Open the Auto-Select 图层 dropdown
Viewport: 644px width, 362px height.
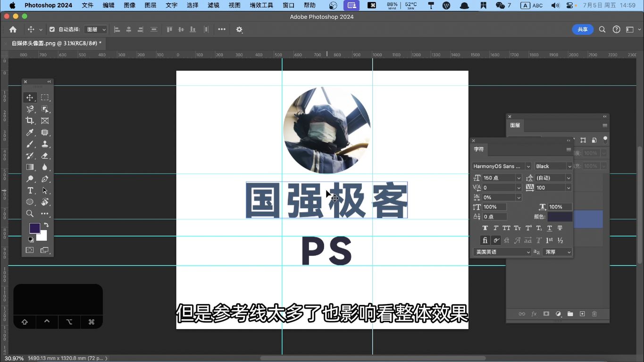pyautogui.click(x=96, y=29)
